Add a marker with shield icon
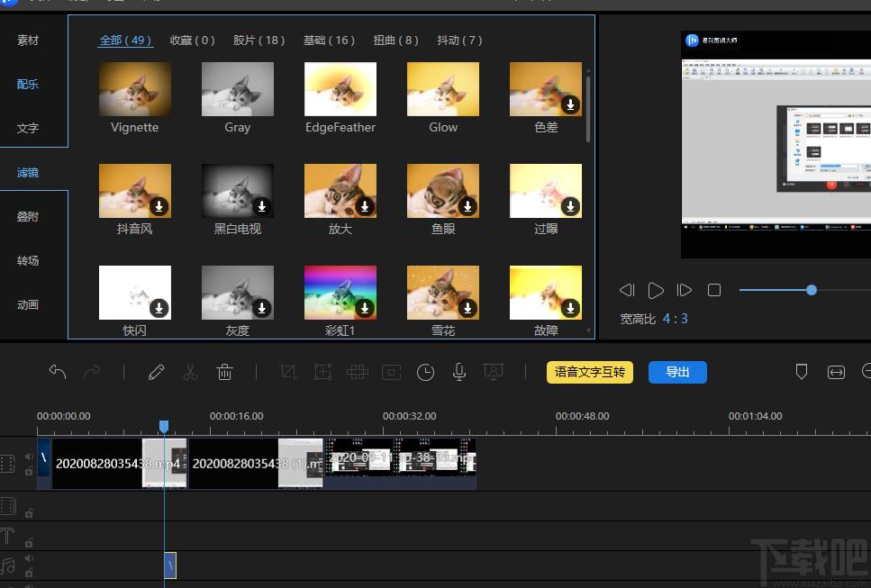 (801, 372)
